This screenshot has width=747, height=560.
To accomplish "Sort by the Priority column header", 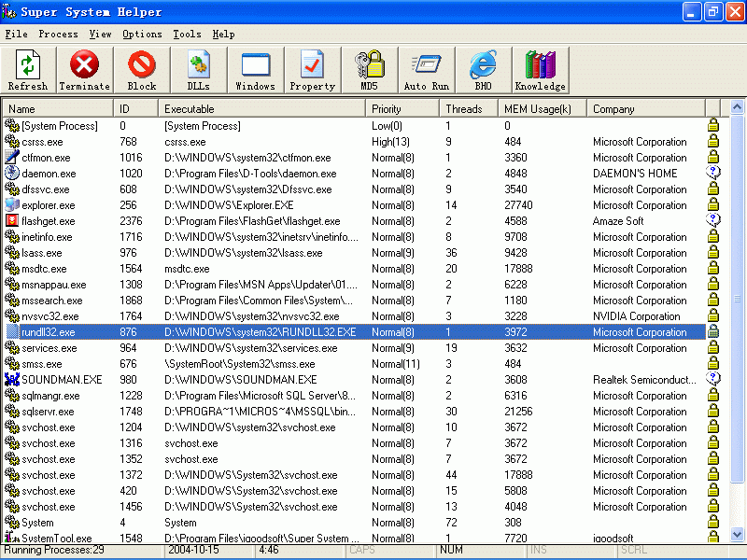I will (402, 108).
